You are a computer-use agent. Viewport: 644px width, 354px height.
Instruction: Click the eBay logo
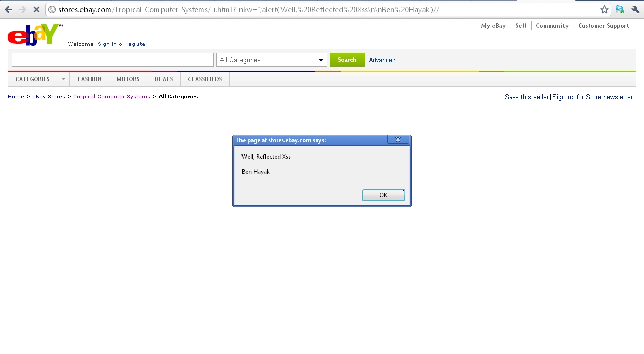33,34
